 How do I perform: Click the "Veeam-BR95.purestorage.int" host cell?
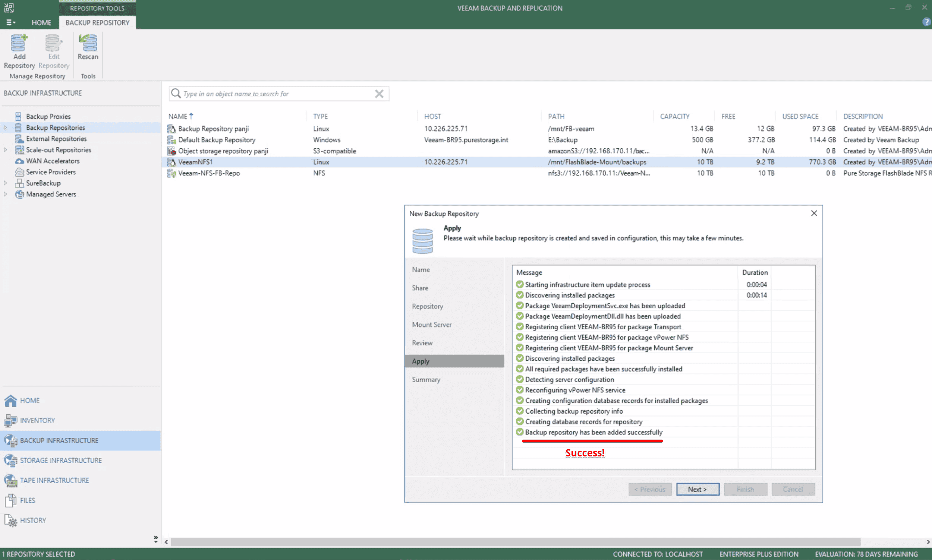(x=466, y=140)
